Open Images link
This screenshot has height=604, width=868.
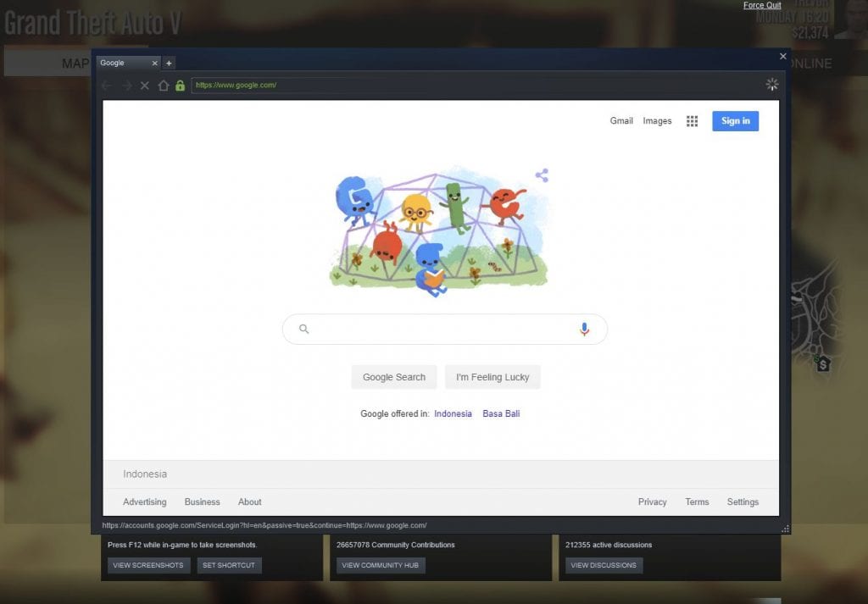[657, 120]
